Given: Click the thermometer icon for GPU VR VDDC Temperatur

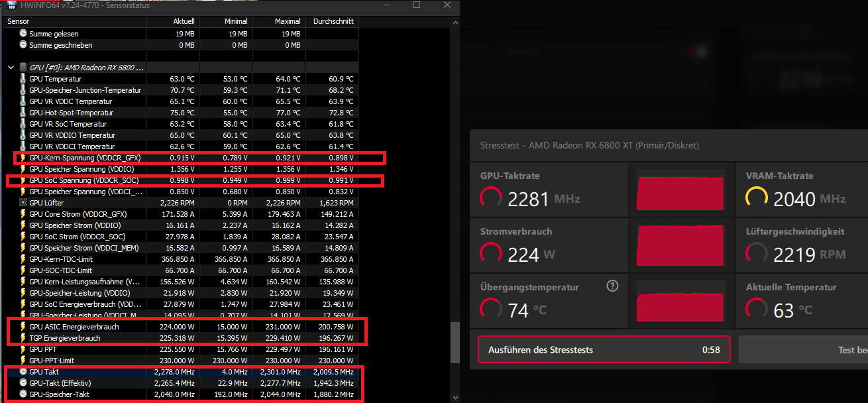Looking at the screenshot, I should click(24, 101).
